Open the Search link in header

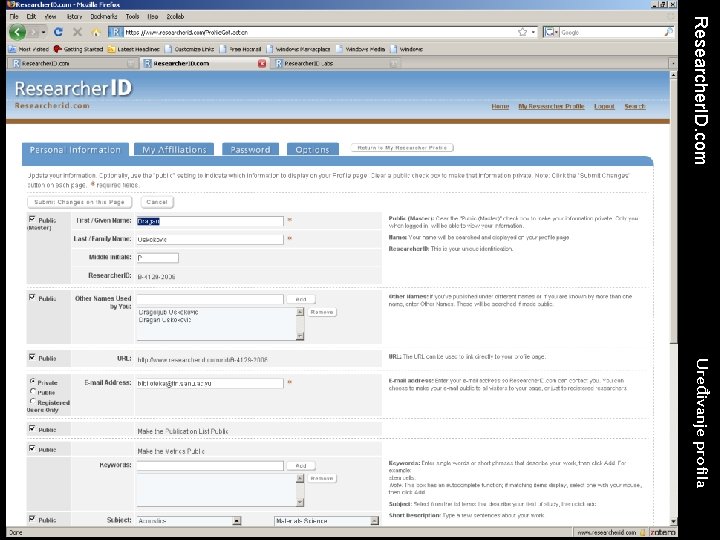(x=635, y=107)
